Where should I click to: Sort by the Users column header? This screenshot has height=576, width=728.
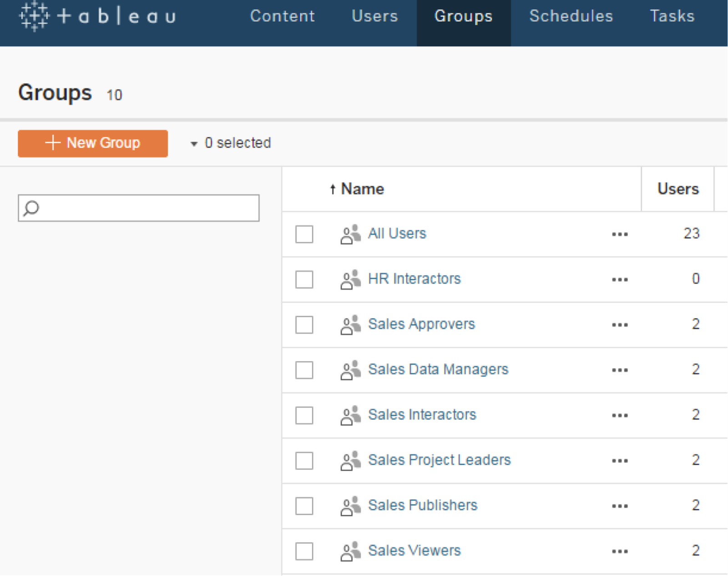[x=677, y=189]
